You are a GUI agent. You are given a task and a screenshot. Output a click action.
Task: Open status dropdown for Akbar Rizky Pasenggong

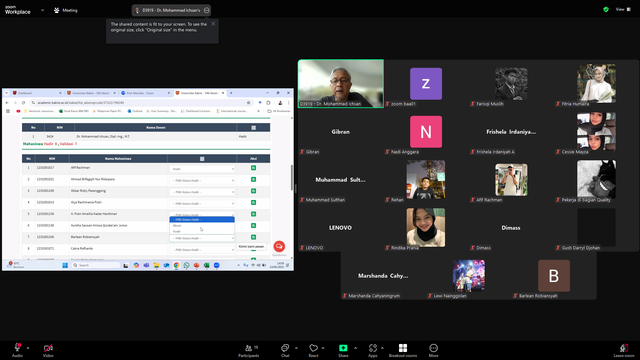click(x=202, y=192)
